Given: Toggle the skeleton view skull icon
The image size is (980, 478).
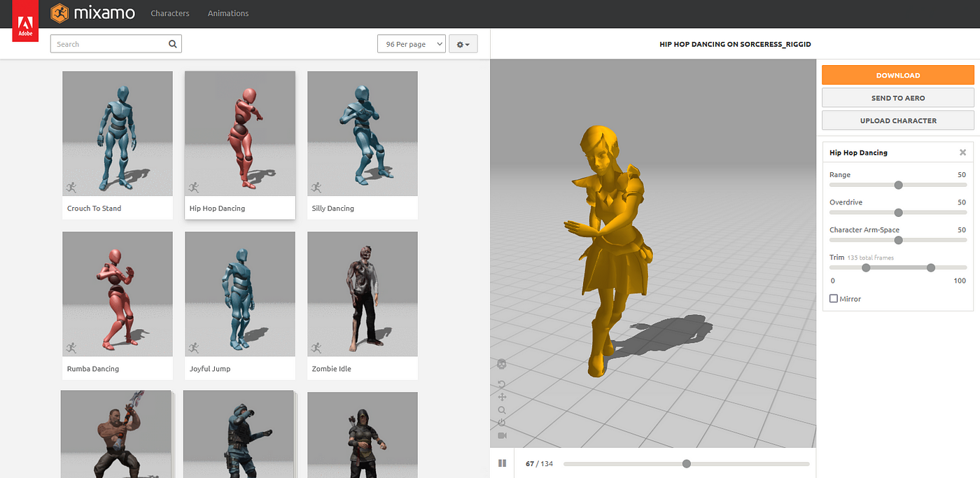Looking at the screenshot, I should point(502,364).
